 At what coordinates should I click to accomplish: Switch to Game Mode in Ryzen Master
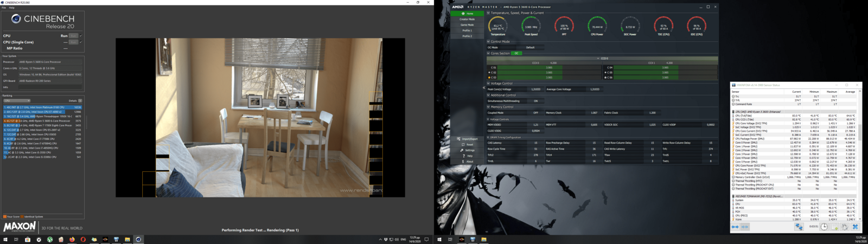(x=467, y=25)
